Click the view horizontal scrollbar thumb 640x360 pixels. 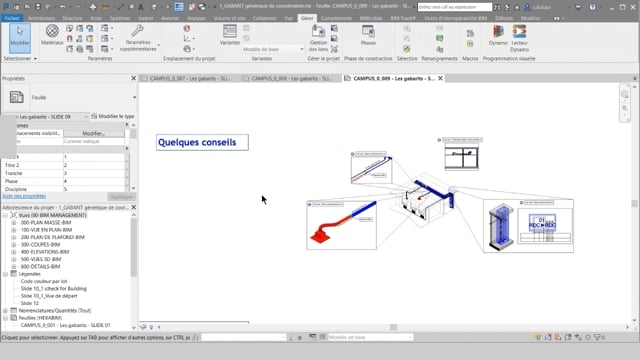(x=393, y=327)
